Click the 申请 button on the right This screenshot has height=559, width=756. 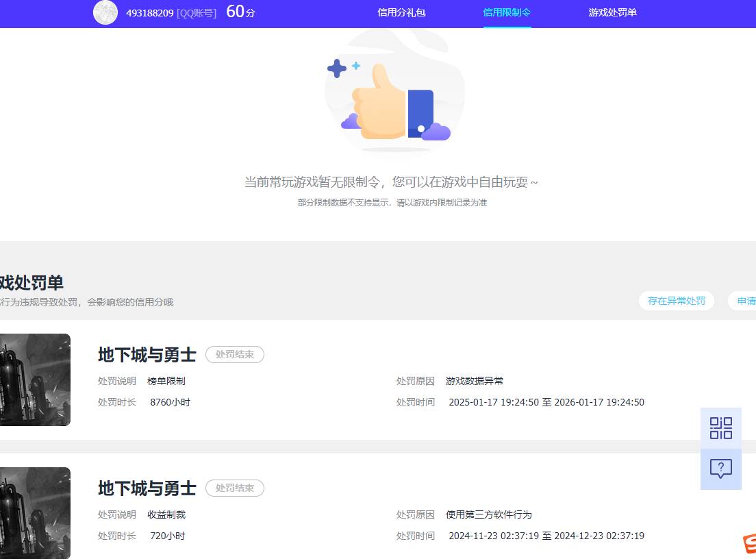[746, 301]
